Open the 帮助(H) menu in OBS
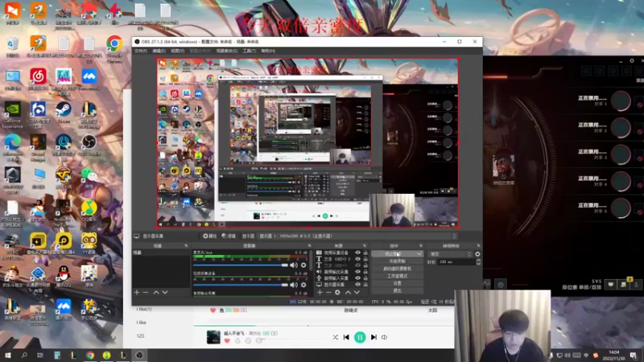 268,51
